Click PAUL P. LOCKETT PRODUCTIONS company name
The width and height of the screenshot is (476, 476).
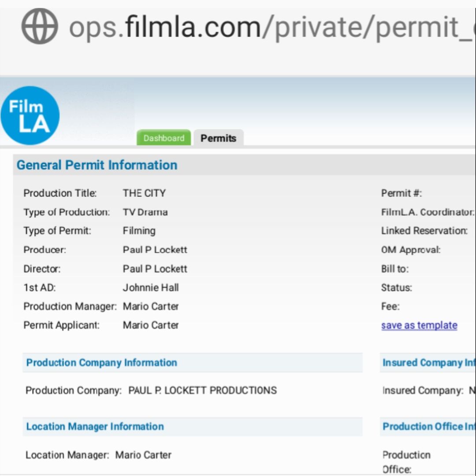(202, 391)
